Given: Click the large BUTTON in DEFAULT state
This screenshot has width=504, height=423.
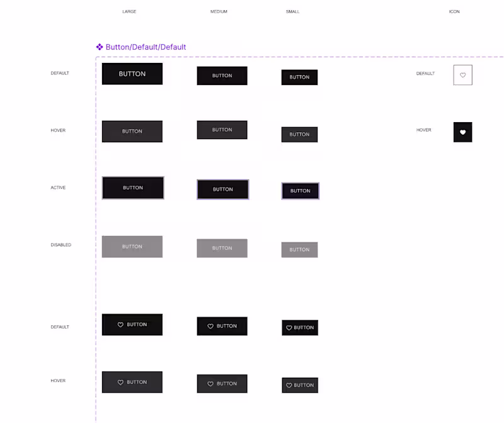Looking at the screenshot, I should point(132,73).
